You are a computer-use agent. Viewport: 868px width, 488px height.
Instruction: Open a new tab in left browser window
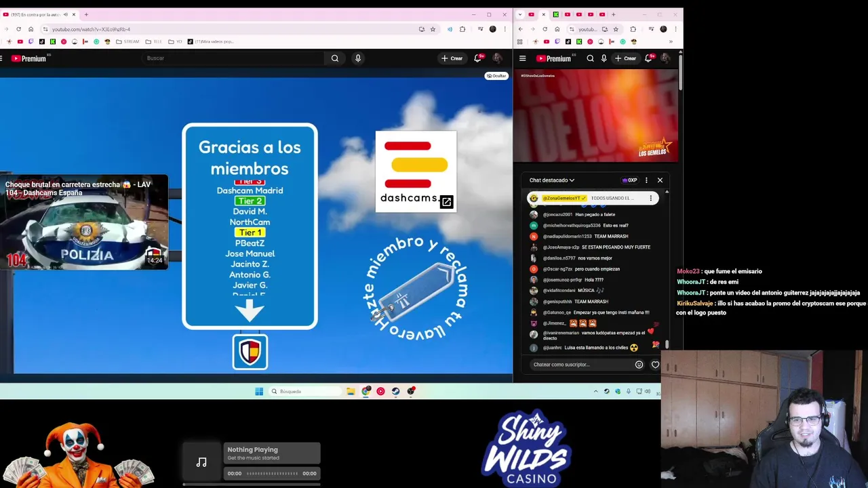(86, 14)
